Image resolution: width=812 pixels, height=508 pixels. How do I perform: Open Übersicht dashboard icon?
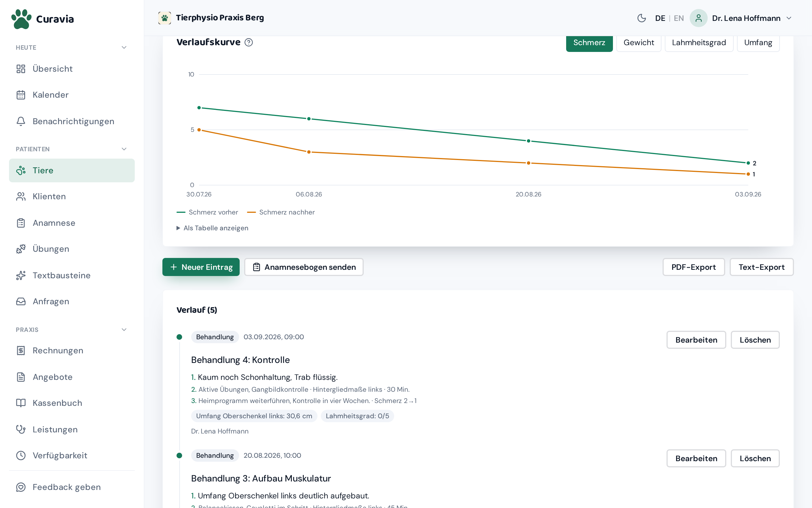[x=21, y=69]
